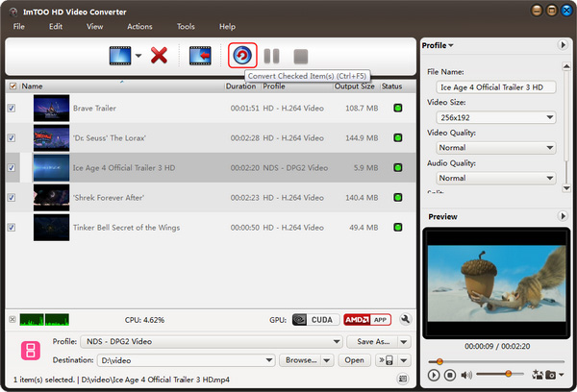Open the Video Quality Normal dropdown
Screen dimensions: 577x392
click(x=496, y=148)
